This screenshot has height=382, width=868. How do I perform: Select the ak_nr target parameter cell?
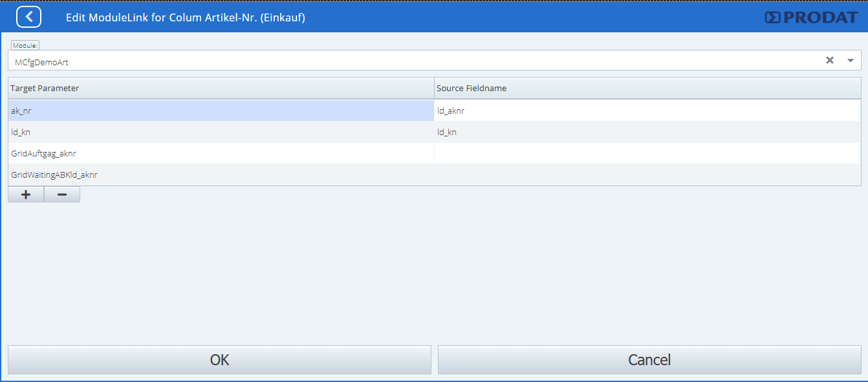(x=221, y=111)
